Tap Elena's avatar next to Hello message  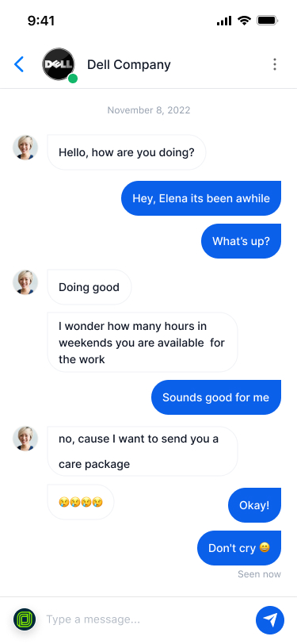(x=25, y=148)
